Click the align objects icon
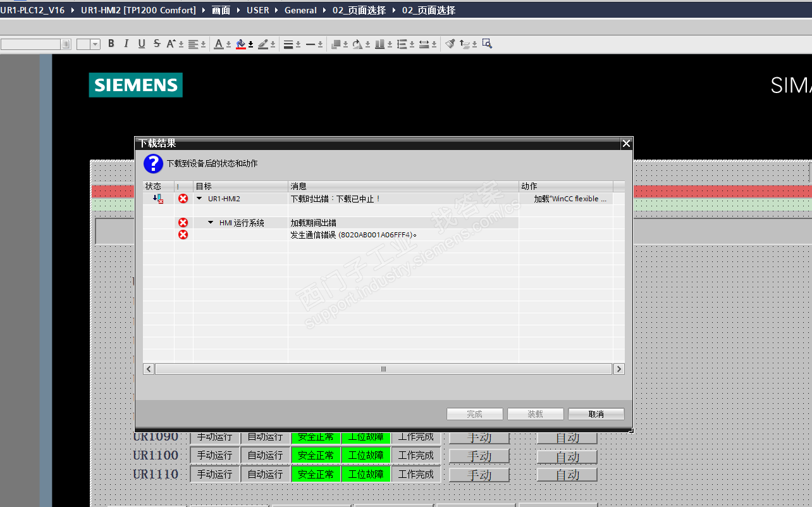The width and height of the screenshot is (812, 507). pyautogui.click(x=379, y=44)
